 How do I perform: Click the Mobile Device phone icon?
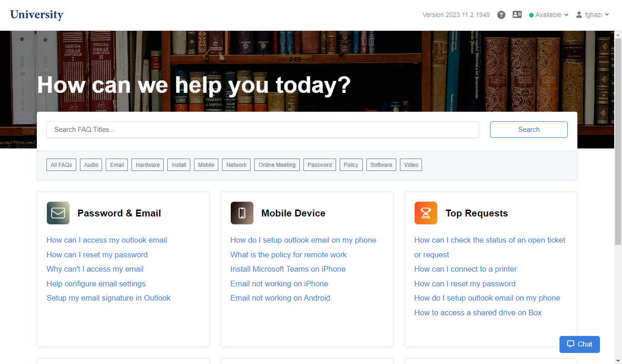[242, 213]
